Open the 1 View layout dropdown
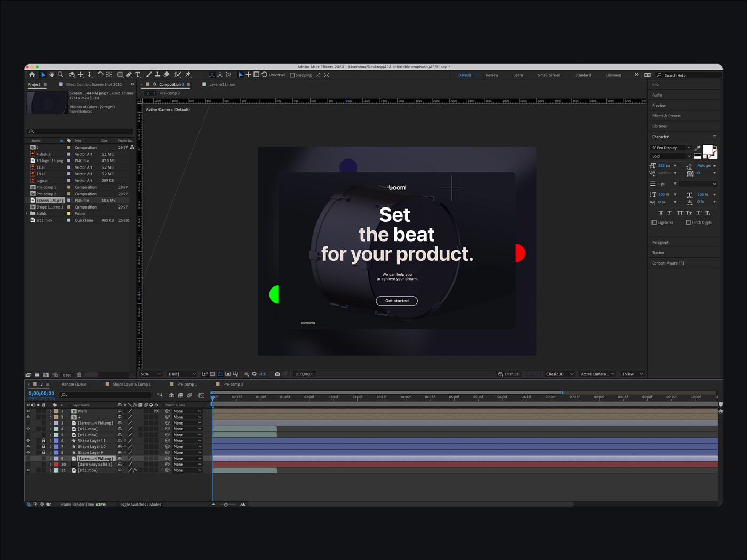Viewport: 747px width, 560px height. coord(632,374)
